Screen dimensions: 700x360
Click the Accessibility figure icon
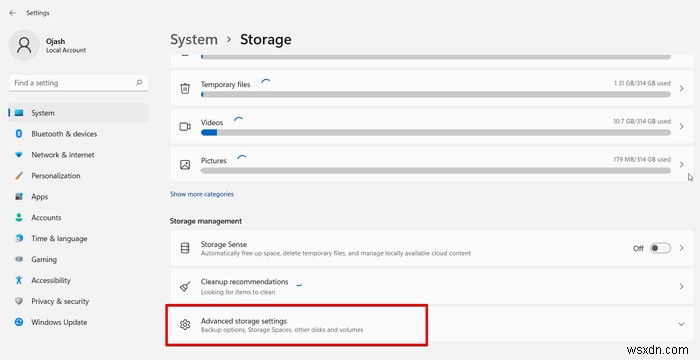19,280
